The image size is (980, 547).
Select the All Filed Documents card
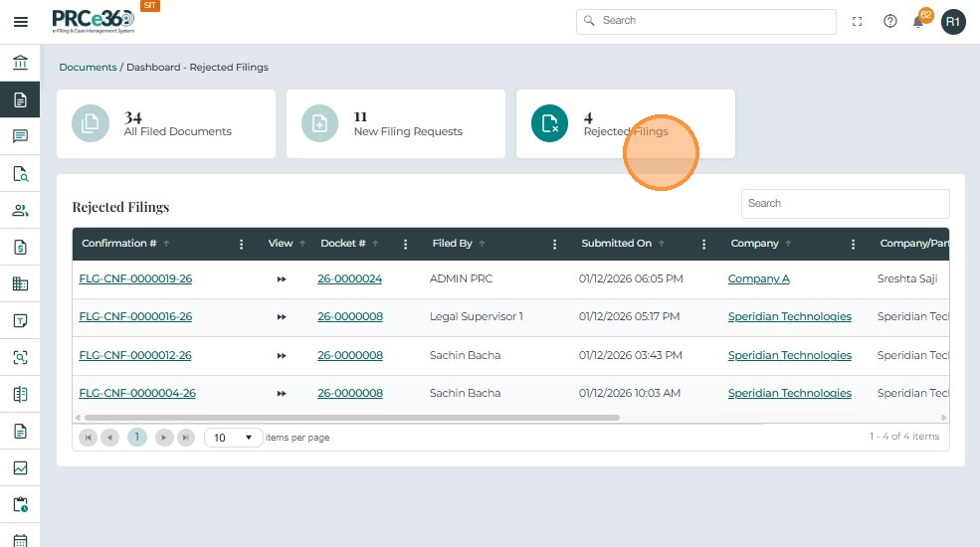pyautogui.click(x=165, y=124)
